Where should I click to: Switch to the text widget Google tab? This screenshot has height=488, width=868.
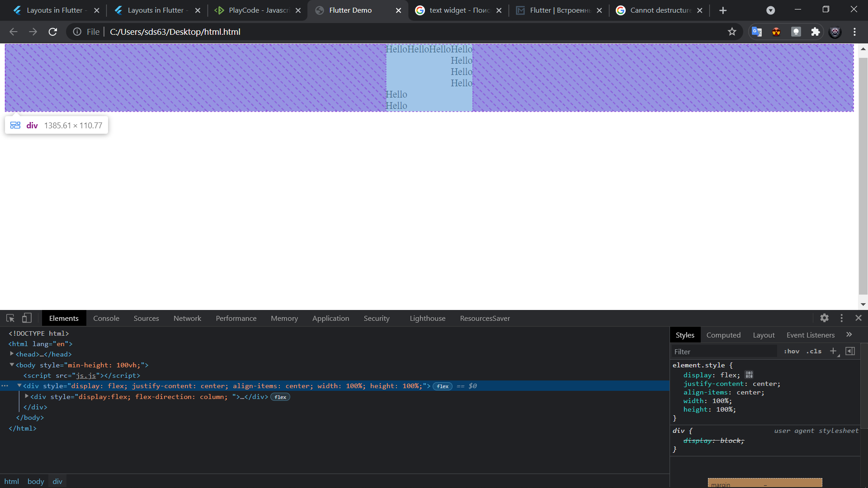tap(459, 10)
